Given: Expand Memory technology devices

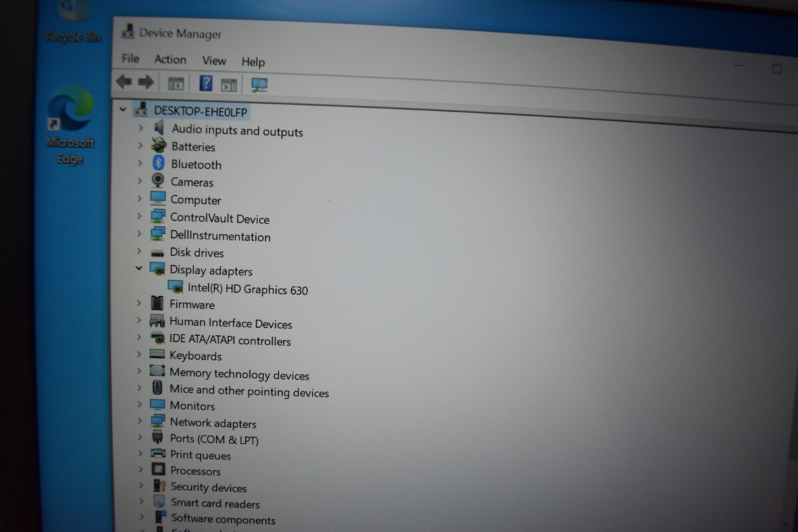Looking at the screenshot, I should 139,371.
